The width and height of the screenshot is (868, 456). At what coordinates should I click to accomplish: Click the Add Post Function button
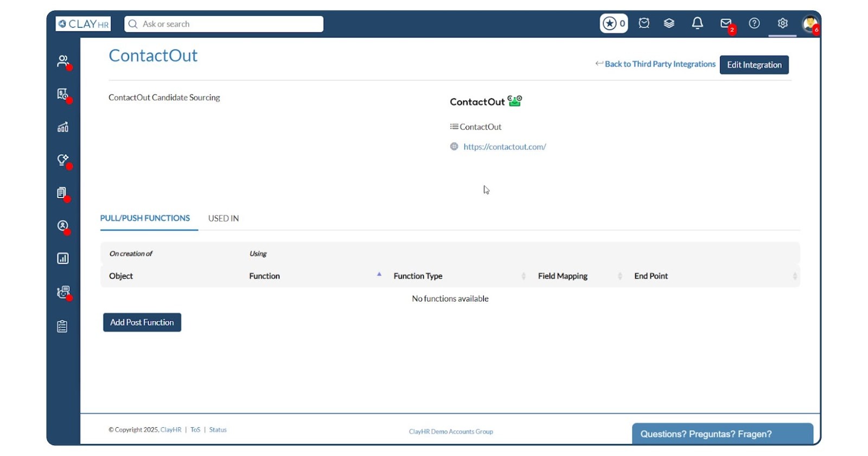[142, 322]
